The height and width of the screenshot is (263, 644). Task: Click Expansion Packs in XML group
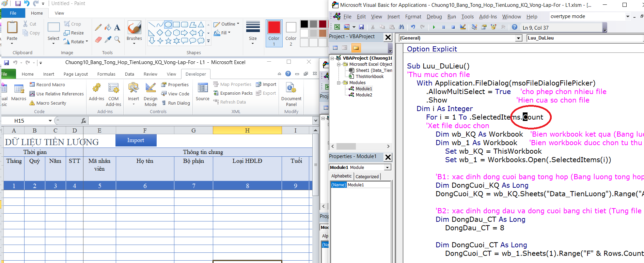233,93
